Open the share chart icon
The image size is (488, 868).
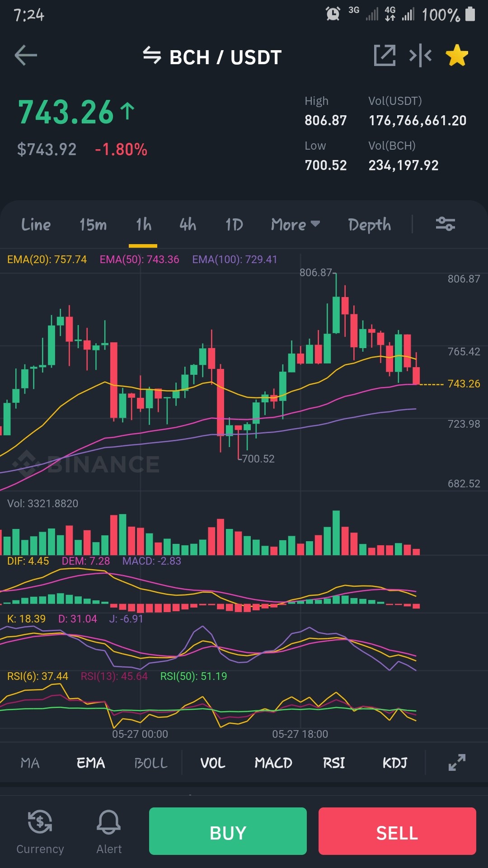click(x=385, y=56)
